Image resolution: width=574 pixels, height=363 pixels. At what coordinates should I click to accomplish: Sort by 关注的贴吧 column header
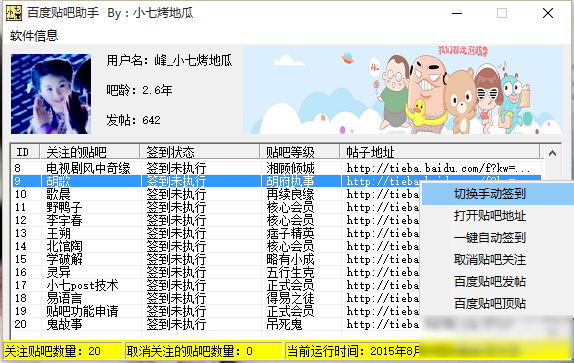tap(90, 152)
